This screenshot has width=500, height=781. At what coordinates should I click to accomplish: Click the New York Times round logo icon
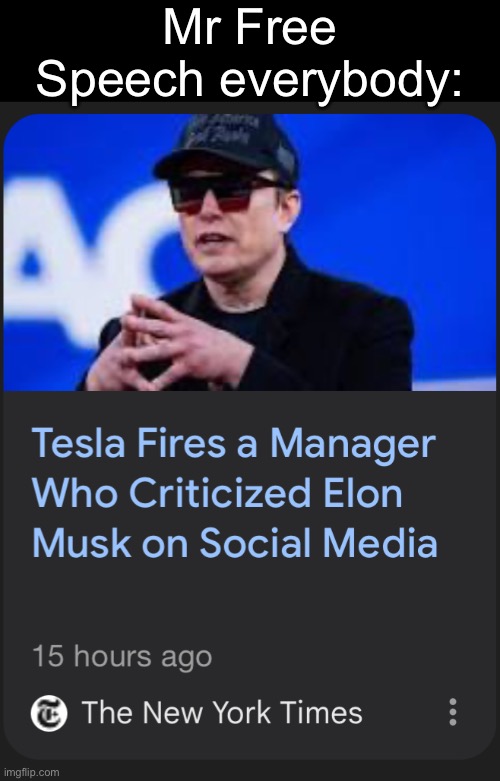49,713
